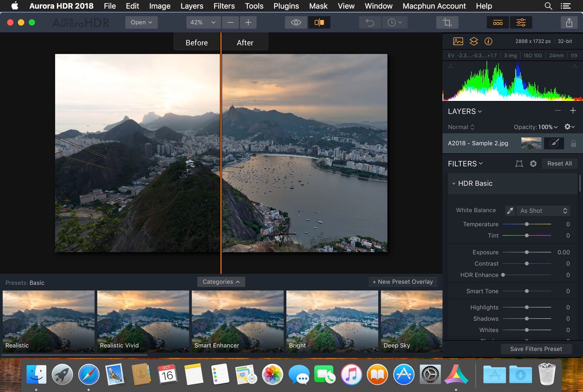Image resolution: width=583 pixels, height=392 pixels.
Task: Show the histogram panel icon
Action: pyautogui.click(x=458, y=41)
